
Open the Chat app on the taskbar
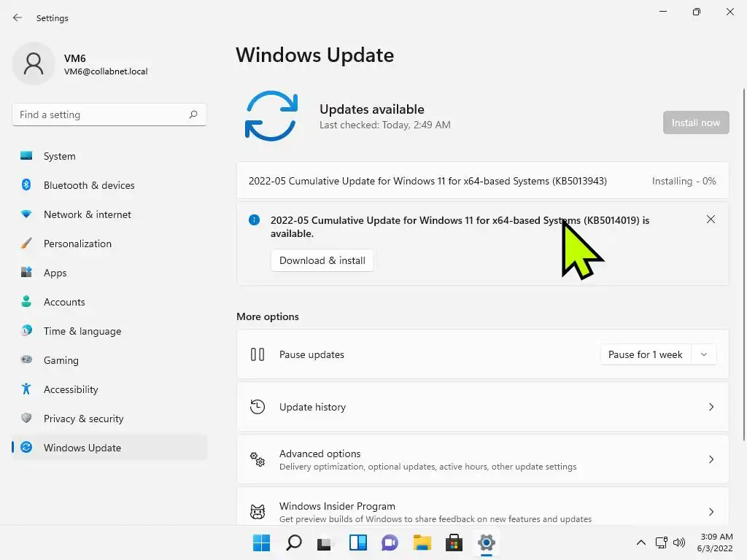pos(390,542)
